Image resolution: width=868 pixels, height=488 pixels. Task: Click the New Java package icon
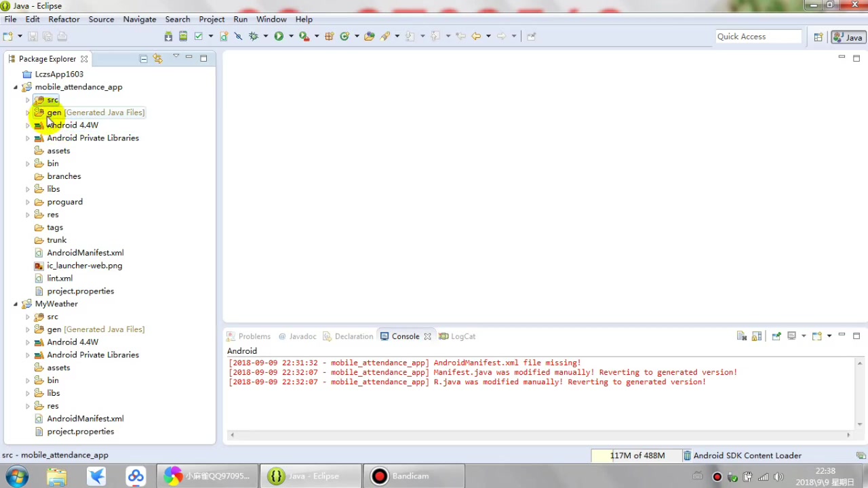point(330,37)
